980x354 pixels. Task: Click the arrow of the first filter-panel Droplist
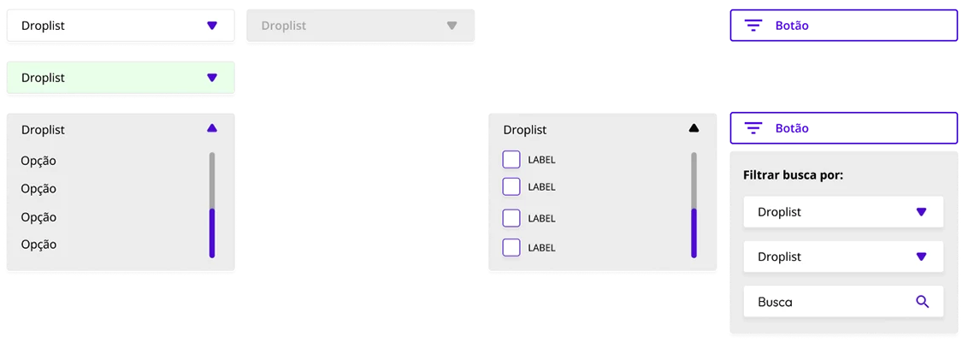(921, 212)
